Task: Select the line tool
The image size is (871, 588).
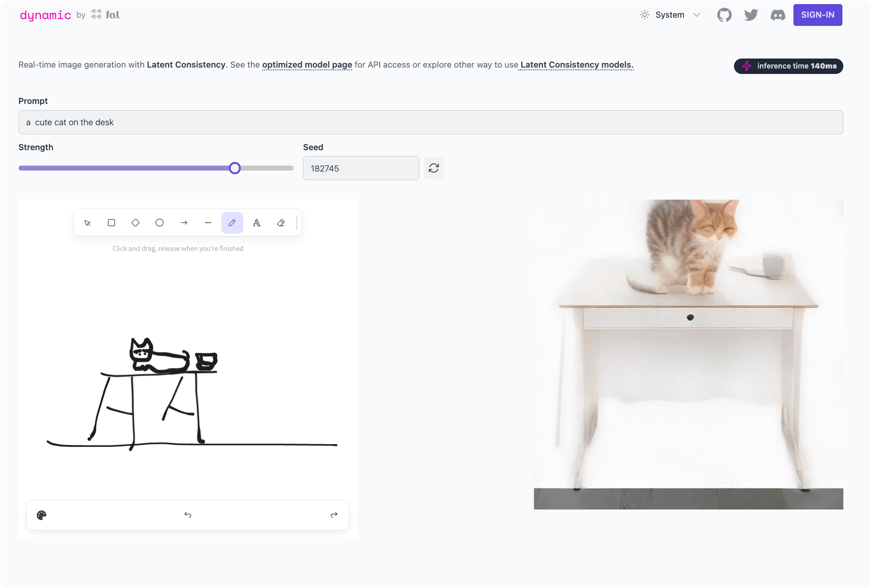Action: 208,223
